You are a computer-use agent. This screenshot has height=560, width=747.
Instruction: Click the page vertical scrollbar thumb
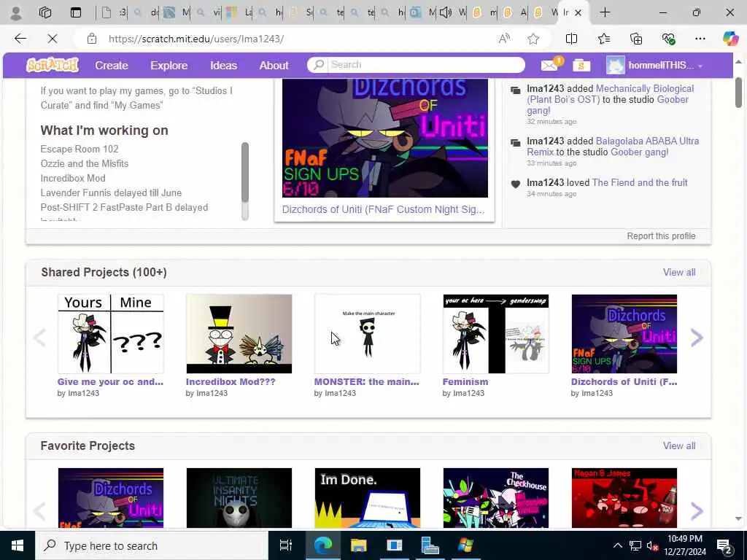point(738,93)
